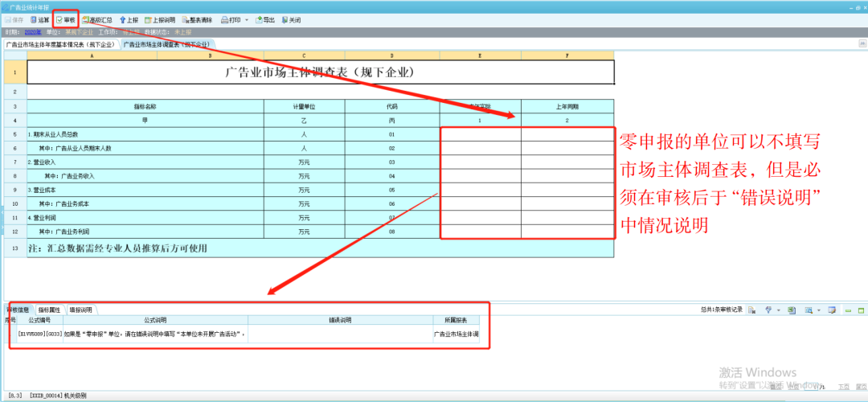868x402 pixels.
Task: Click the 错误说明 cell of audit record
Action: coord(341,334)
